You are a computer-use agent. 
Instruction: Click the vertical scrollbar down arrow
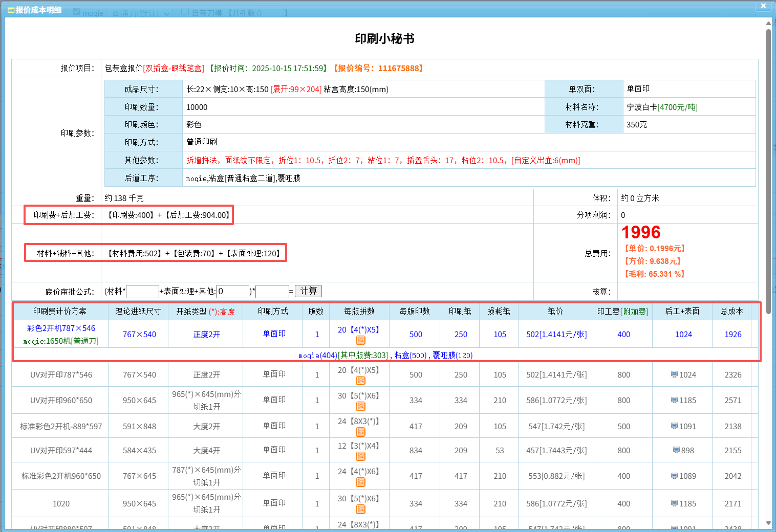(768, 523)
